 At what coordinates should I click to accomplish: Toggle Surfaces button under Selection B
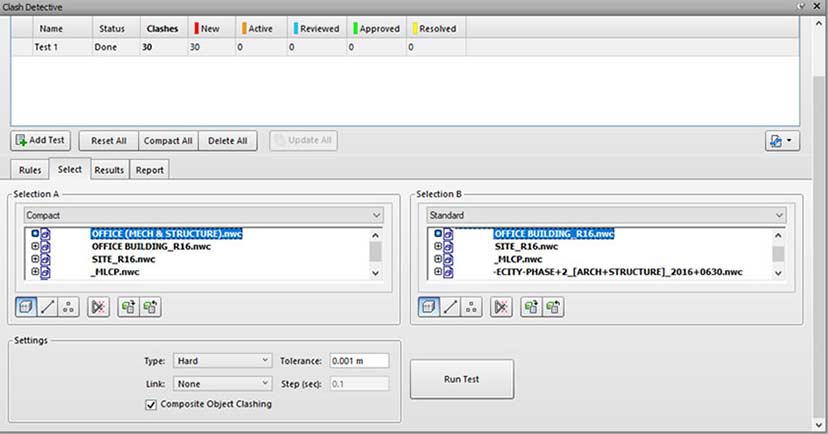(428, 307)
